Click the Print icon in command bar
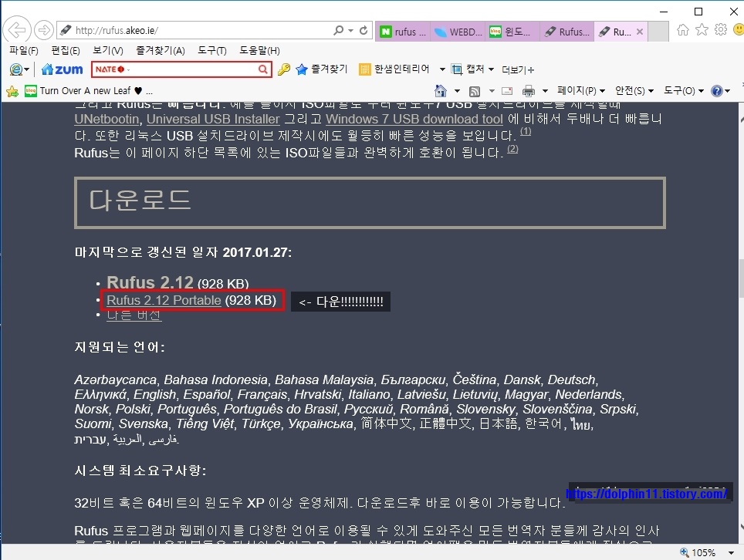744x560 pixels. coord(529,91)
